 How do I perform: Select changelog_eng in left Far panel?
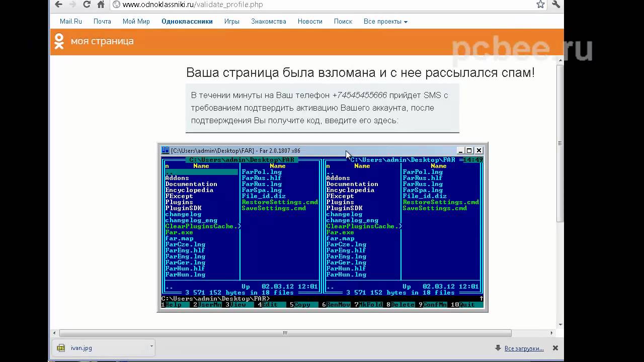(191, 220)
